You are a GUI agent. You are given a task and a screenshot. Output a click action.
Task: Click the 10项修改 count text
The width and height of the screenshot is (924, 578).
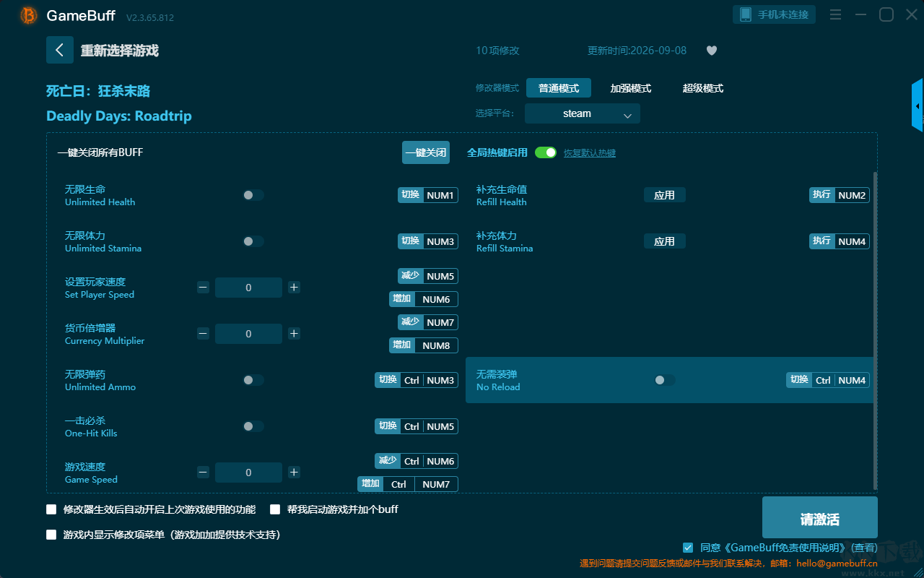[x=497, y=51]
